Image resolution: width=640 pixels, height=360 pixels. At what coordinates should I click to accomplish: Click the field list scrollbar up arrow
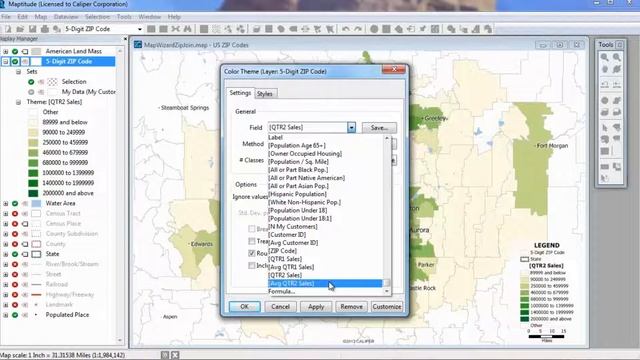coord(387,138)
